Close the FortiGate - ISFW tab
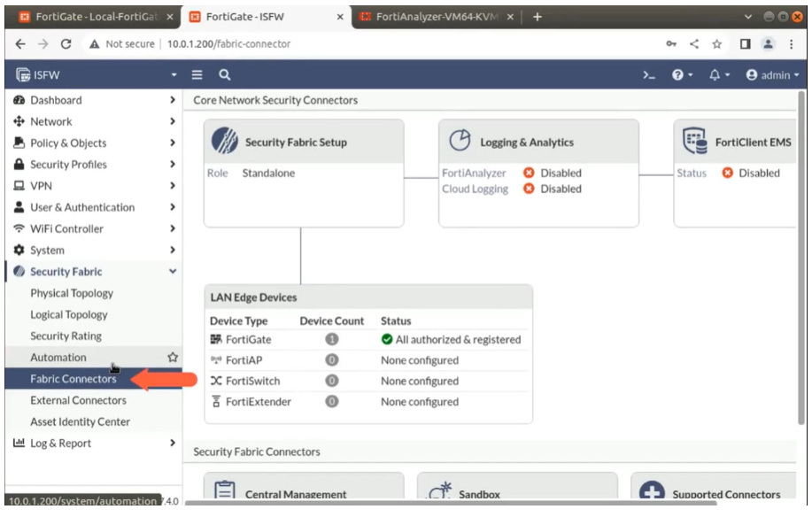The height and width of the screenshot is (517, 812). (x=340, y=17)
